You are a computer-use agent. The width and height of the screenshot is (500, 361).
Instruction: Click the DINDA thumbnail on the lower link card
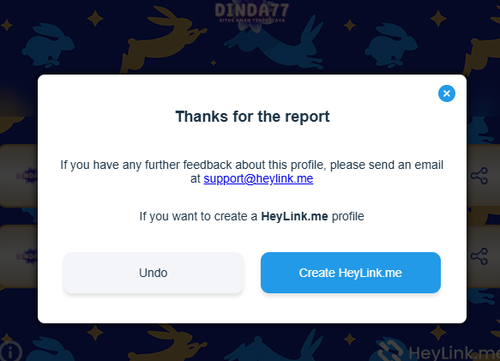click(x=27, y=256)
